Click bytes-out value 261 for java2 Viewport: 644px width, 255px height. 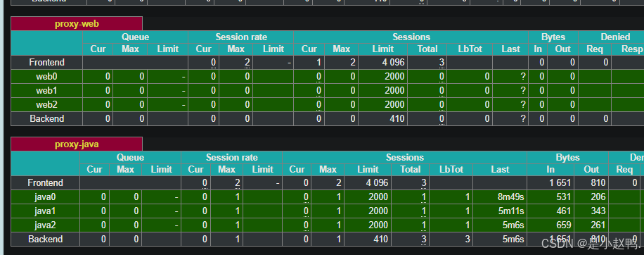click(x=598, y=225)
